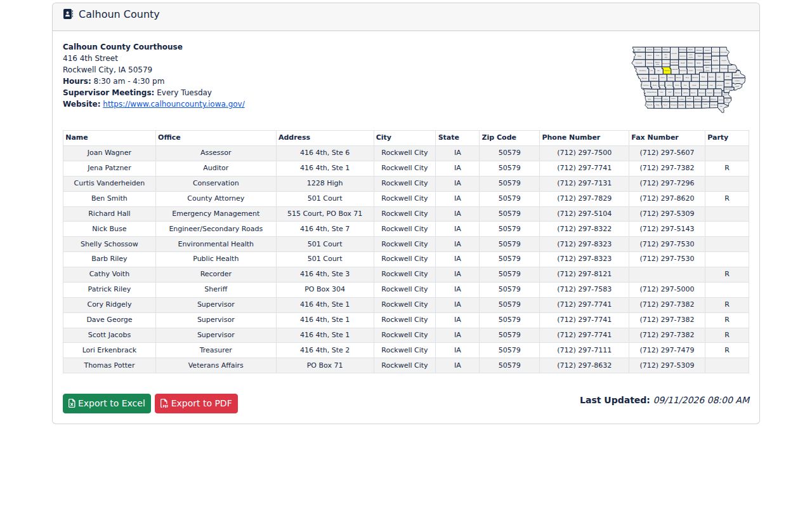Click the County Attorney office cell
812x508 pixels.
click(216, 199)
